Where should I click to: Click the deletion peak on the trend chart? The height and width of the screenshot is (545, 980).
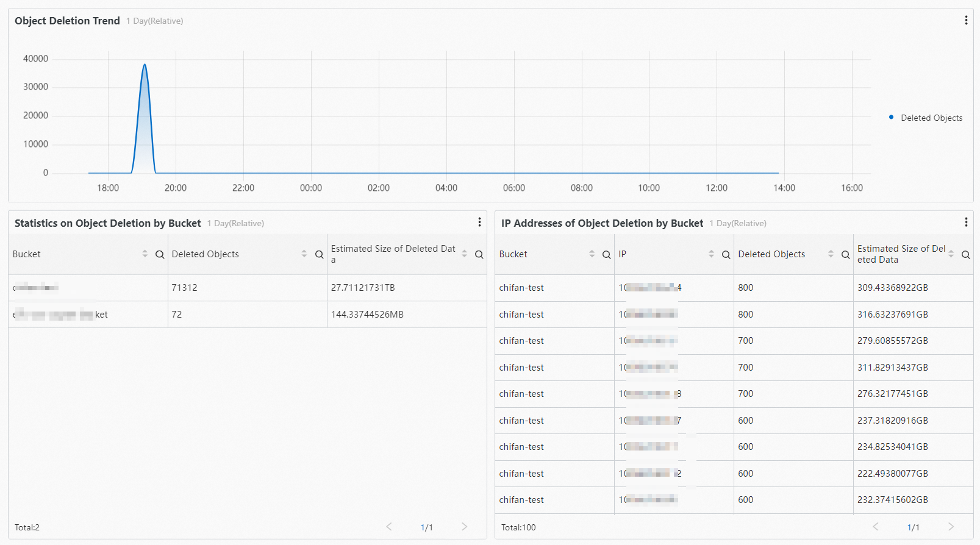point(145,65)
